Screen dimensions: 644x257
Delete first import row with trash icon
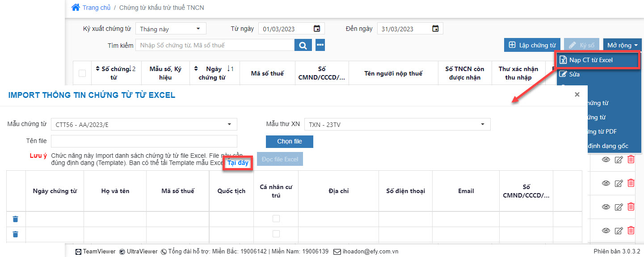(x=16, y=219)
